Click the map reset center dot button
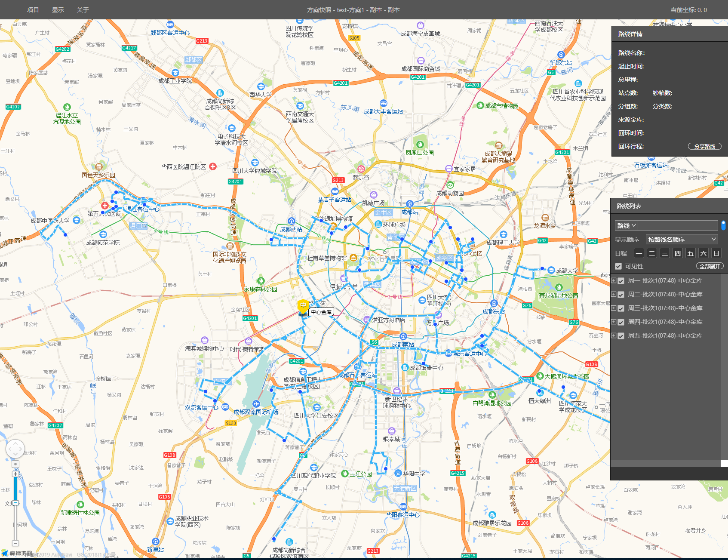The height and width of the screenshot is (560, 728). [15, 464]
